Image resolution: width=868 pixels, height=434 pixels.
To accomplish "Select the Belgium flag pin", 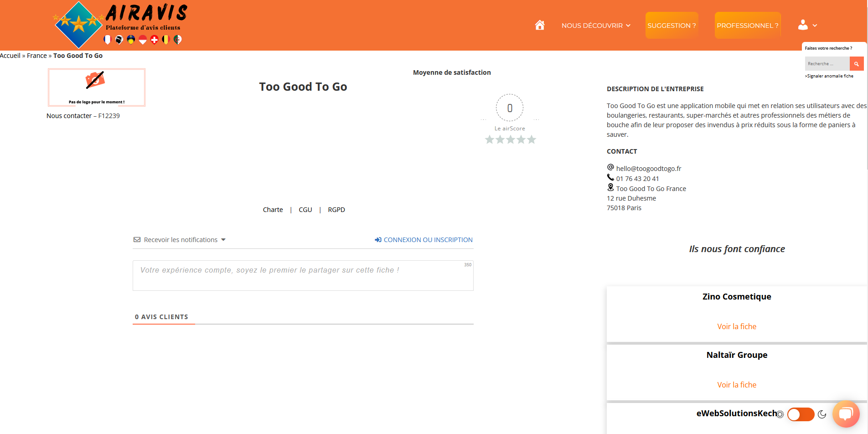I will pos(166,40).
